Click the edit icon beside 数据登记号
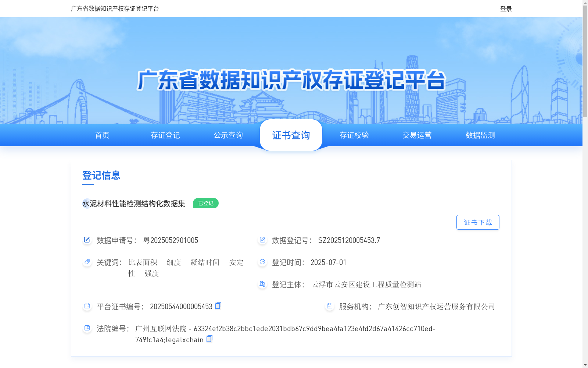This screenshot has width=588, height=368. [x=262, y=240]
